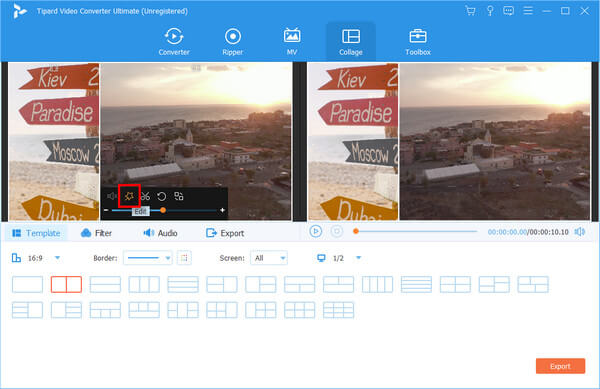Screen dimensions: 600x389
Task: Expand the 1/2 display dropdown
Action: coord(359,258)
